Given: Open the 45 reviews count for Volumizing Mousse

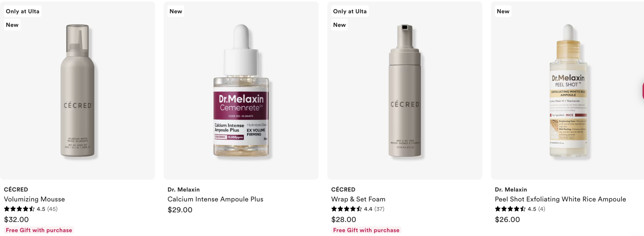Looking at the screenshot, I should [52, 209].
